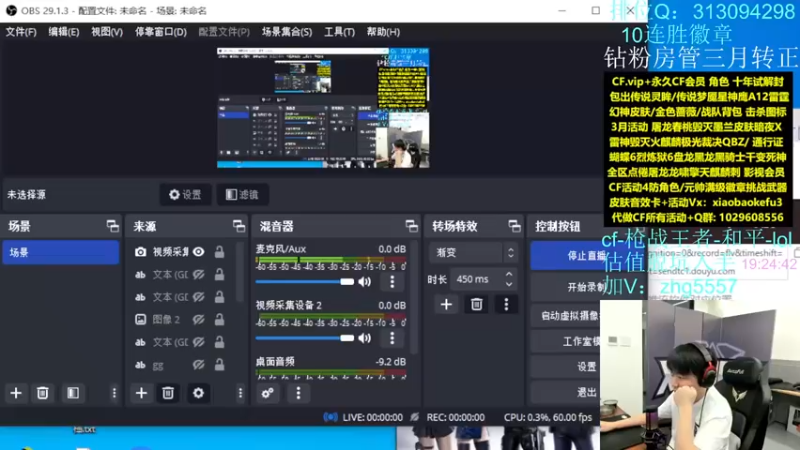Decrease transition duration 450 ms
The width and height of the screenshot is (800, 450).
[509, 284]
